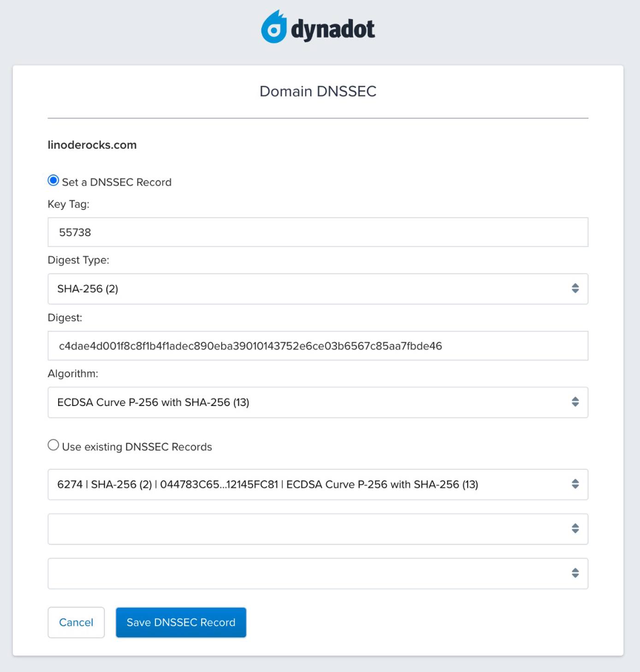Open the first empty existing records dropdown

click(x=318, y=529)
